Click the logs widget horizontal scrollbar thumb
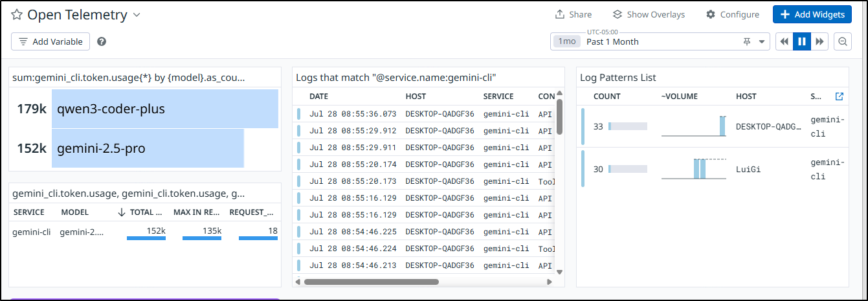 (x=372, y=282)
